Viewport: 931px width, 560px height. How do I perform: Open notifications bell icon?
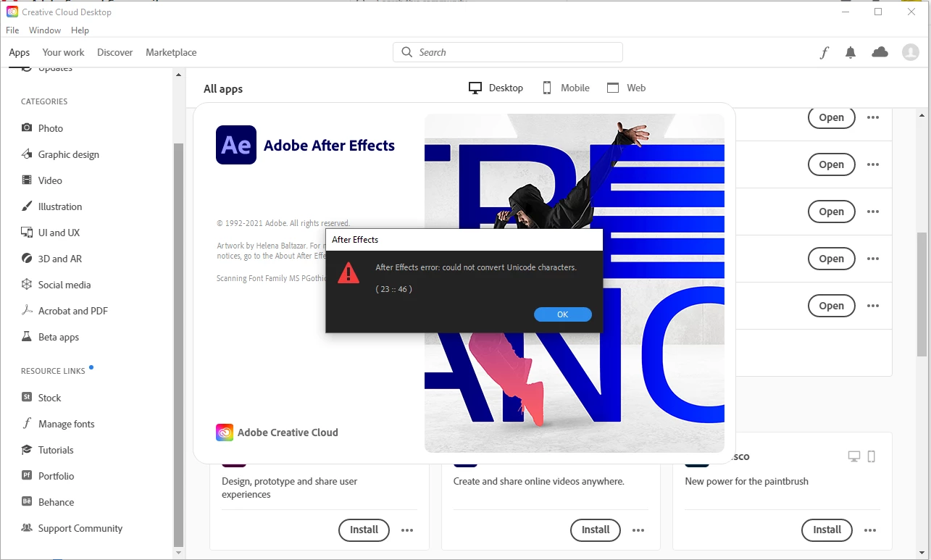851,52
